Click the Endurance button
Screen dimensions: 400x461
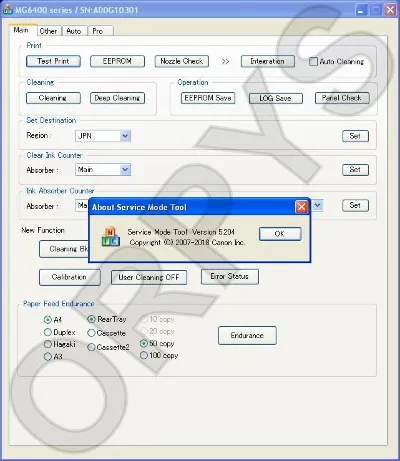pyautogui.click(x=247, y=335)
